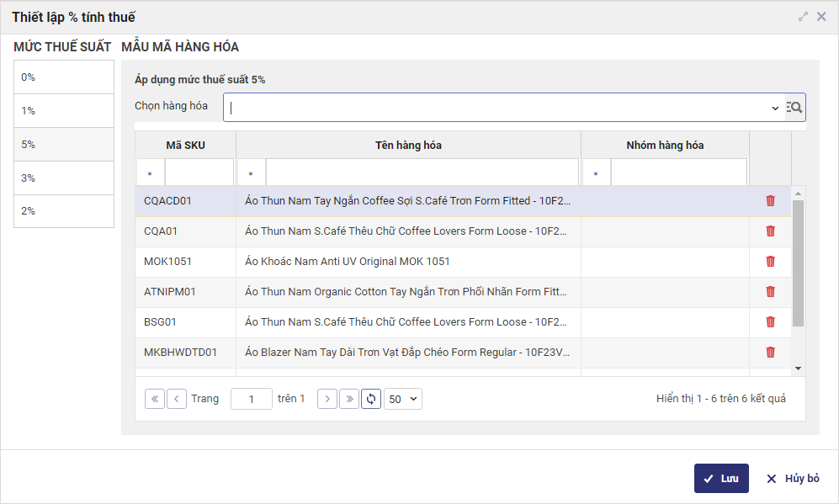Delete the CQACD01 product row
The width and height of the screenshot is (839, 504).
[770, 201]
